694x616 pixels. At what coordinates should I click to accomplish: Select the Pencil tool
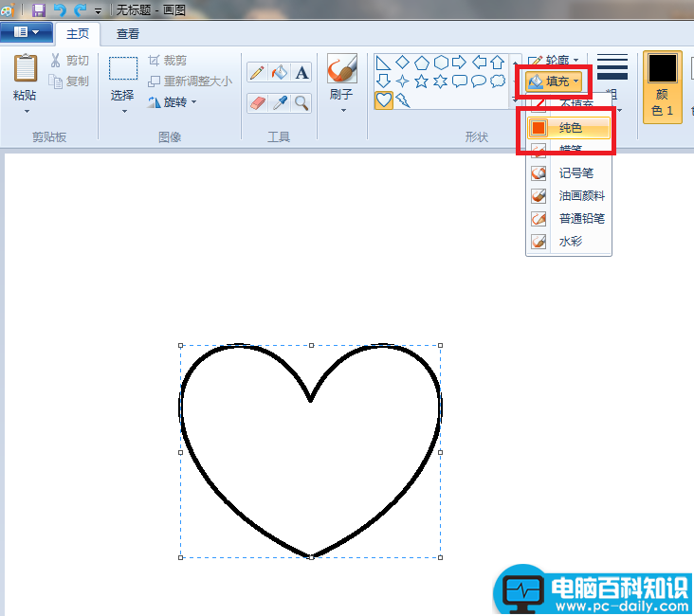coord(257,72)
